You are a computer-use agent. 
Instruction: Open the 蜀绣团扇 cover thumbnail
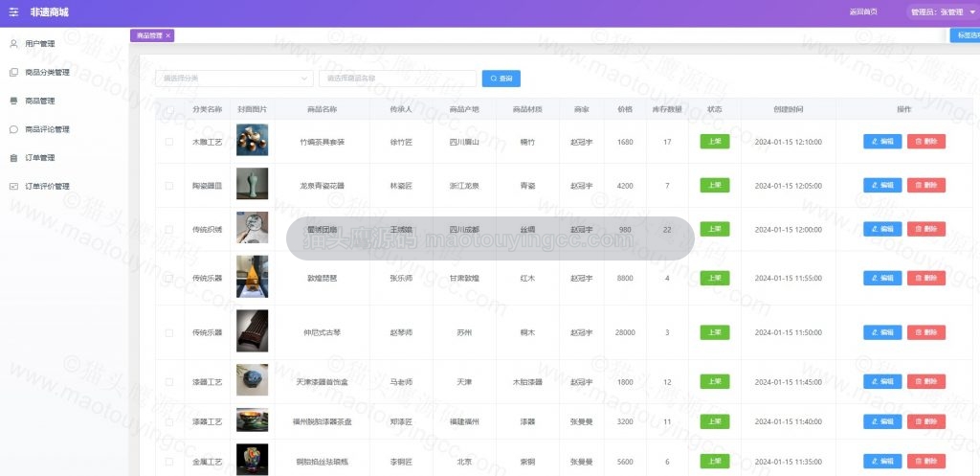pyautogui.click(x=252, y=227)
